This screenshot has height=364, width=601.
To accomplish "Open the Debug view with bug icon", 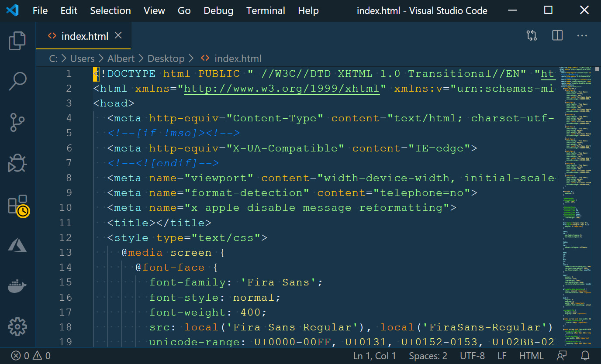I will click(17, 163).
